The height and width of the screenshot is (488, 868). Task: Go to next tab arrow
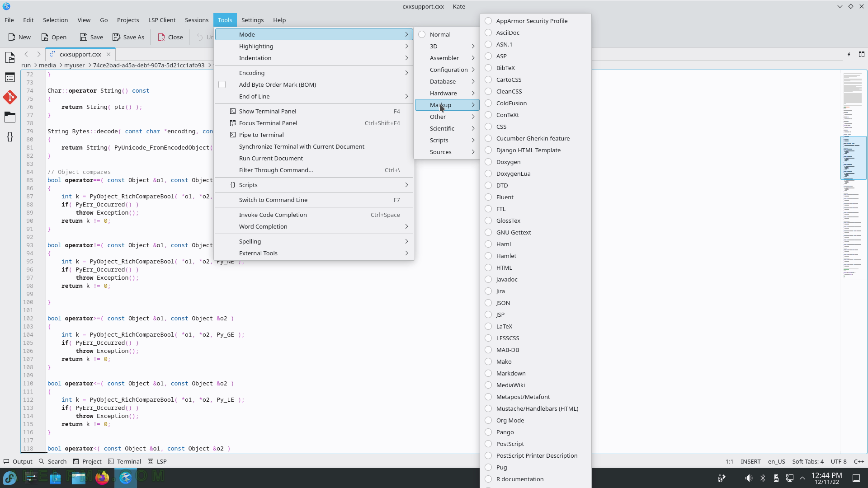click(38, 54)
